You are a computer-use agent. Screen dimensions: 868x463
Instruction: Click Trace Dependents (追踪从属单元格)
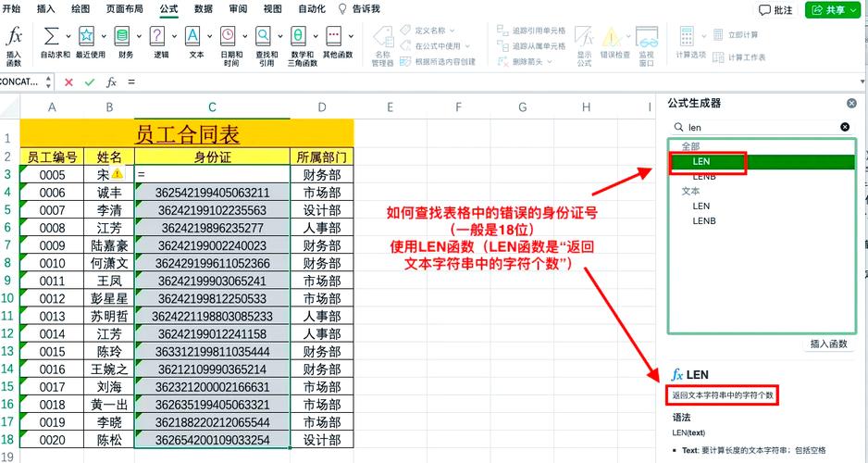pos(531,46)
